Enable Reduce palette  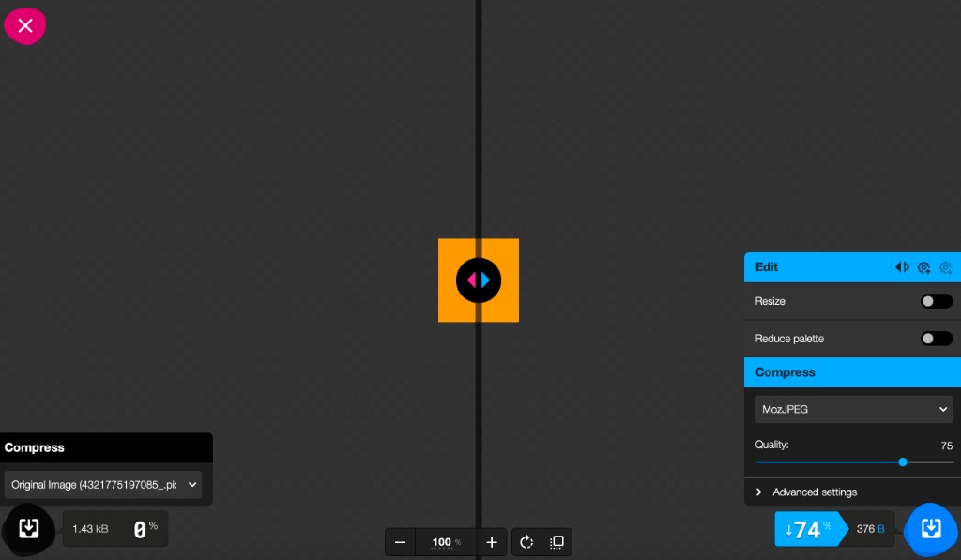click(x=936, y=339)
